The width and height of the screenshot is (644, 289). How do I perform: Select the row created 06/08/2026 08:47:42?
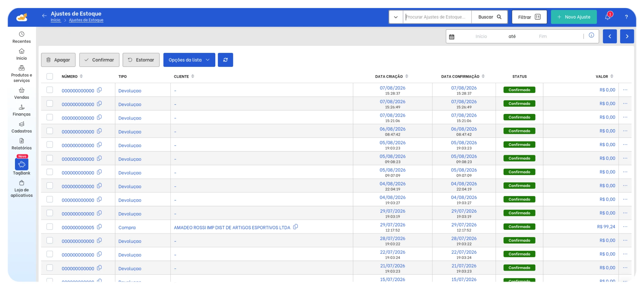point(50,131)
